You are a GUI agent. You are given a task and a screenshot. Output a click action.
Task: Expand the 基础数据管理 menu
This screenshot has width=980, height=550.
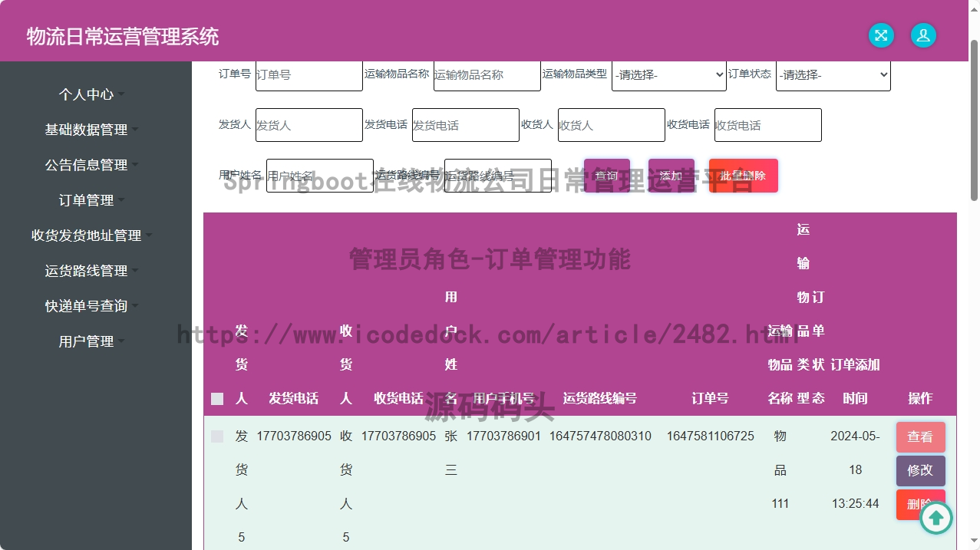[91, 130]
